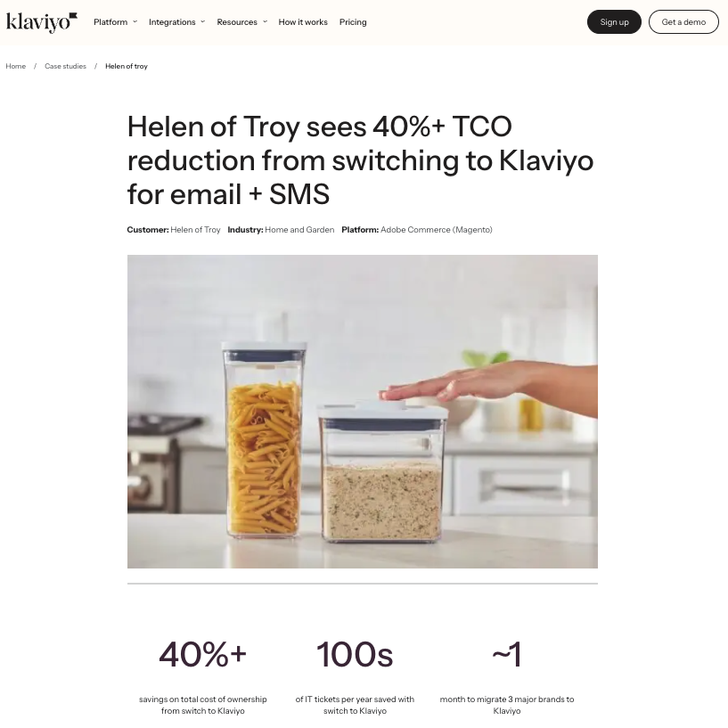This screenshot has height=728, width=728.
Task: Click the 40%+ savings statistic
Action: tap(203, 655)
